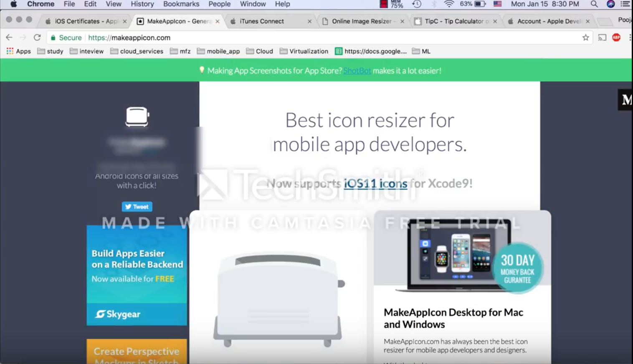This screenshot has height=364, width=633.
Task: Open Spotlight search magnifier
Action: click(x=594, y=4)
